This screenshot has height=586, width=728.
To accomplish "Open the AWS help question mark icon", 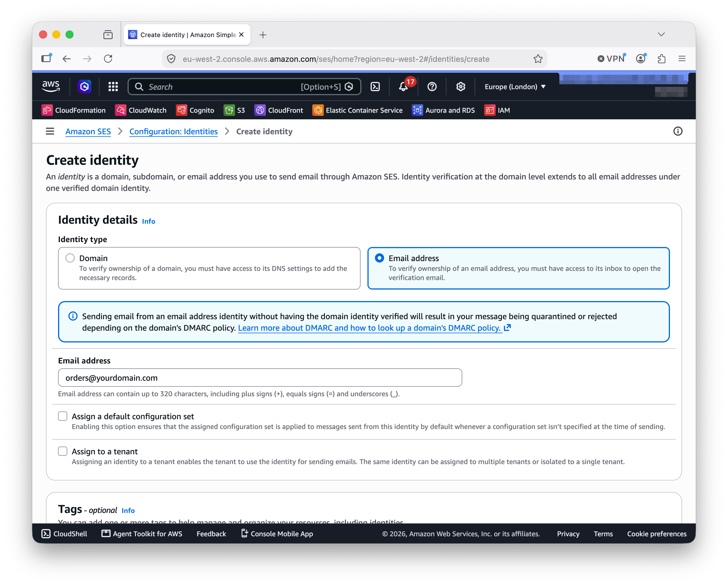I will [x=432, y=87].
